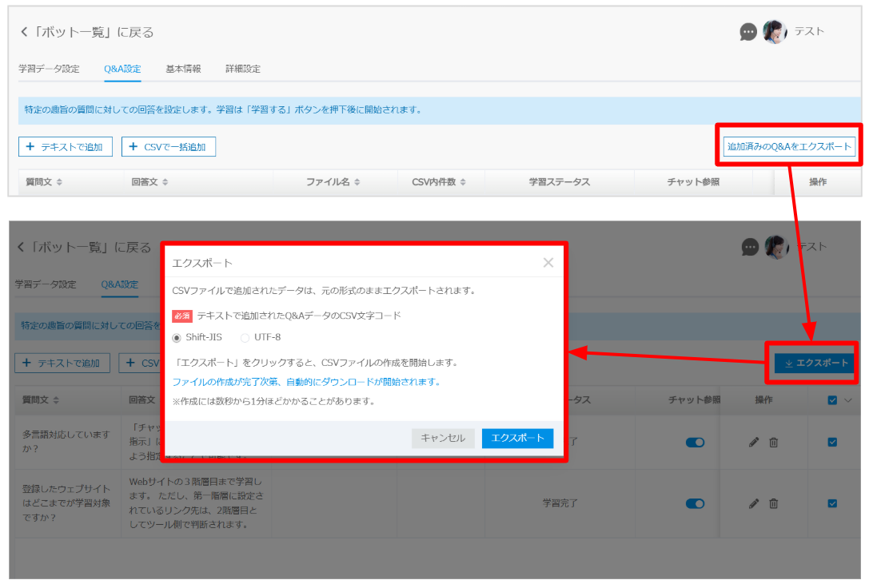Go back using the 「ボット一覧」に戻る arrow
Image resolution: width=869 pixels, height=588 pixels.
point(24,32)
